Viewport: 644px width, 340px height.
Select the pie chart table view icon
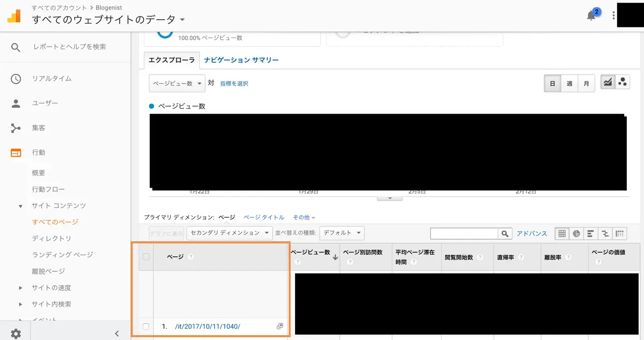[x=576, y=233]
